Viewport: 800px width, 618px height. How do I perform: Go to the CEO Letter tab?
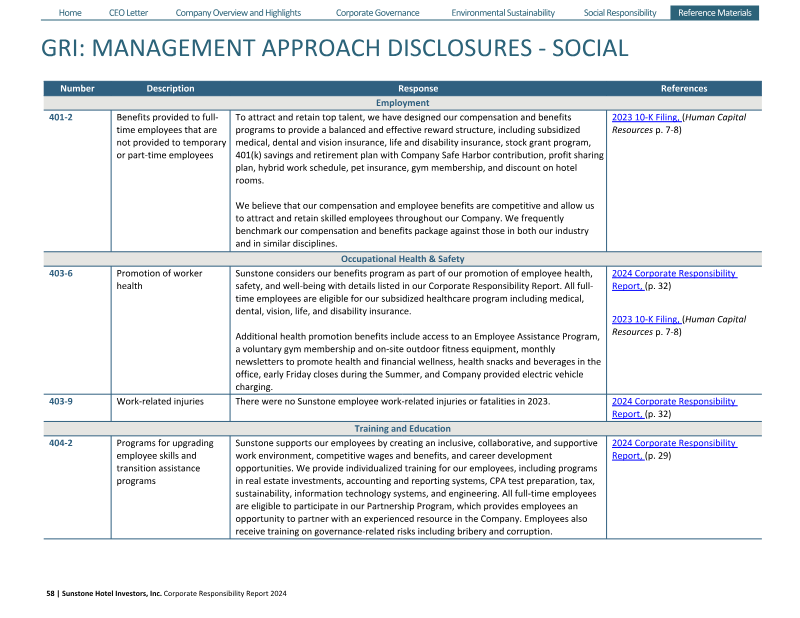tap(128, 13)
